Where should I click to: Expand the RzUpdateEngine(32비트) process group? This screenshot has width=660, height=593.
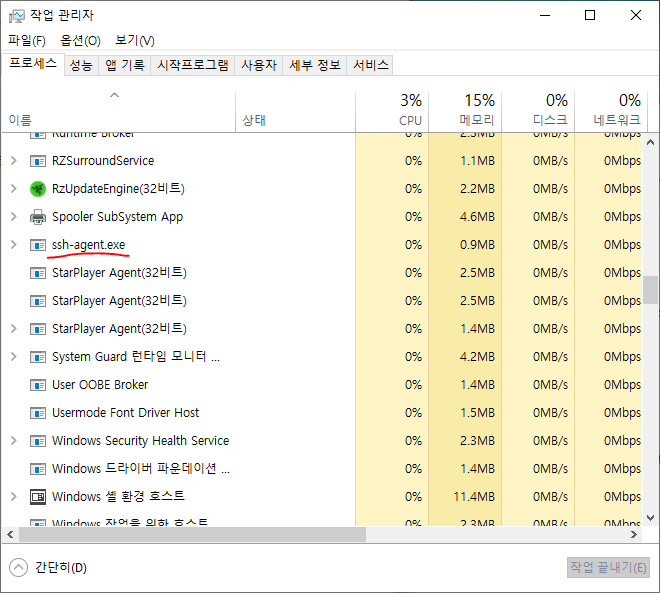pos(13,189)
